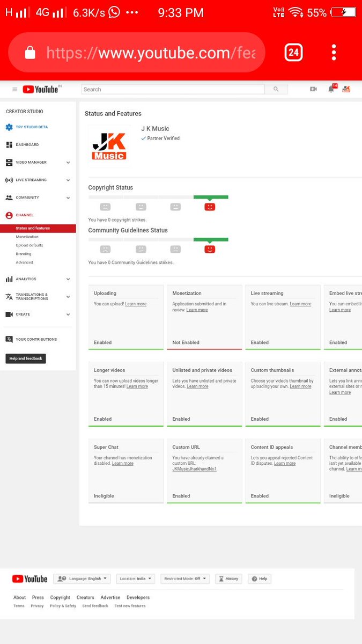362x644 pixels.
Task: Click the green Copyright Status progress bar
Action: (x=211, y=197)
